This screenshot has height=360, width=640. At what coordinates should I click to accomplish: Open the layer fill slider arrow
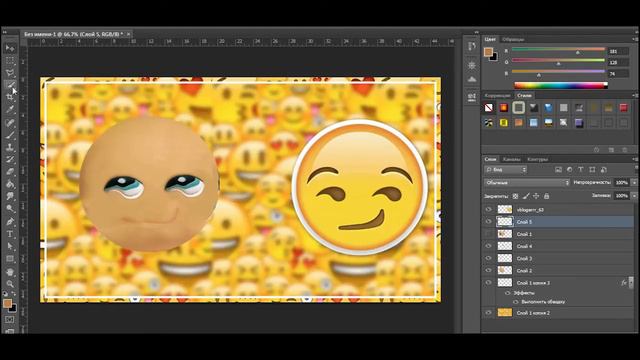[x=634, y=196]
